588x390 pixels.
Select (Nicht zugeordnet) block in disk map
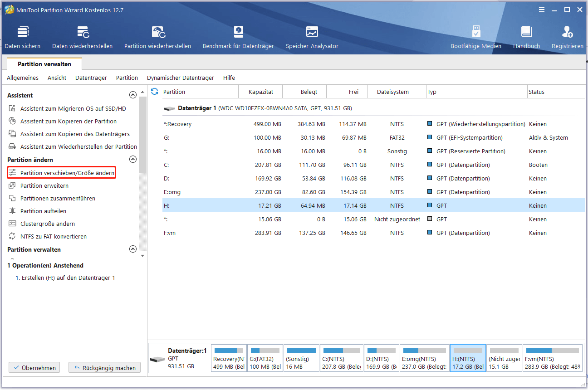coord(504,358)
